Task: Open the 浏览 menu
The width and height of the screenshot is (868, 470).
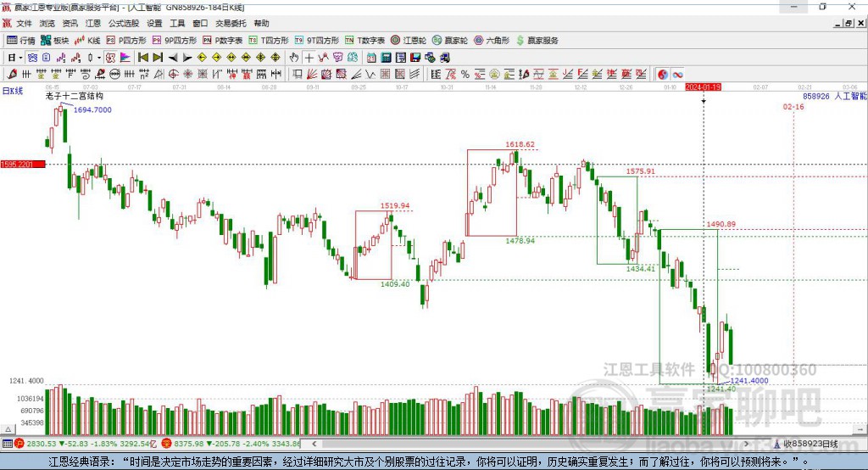Action: [47, 23]
